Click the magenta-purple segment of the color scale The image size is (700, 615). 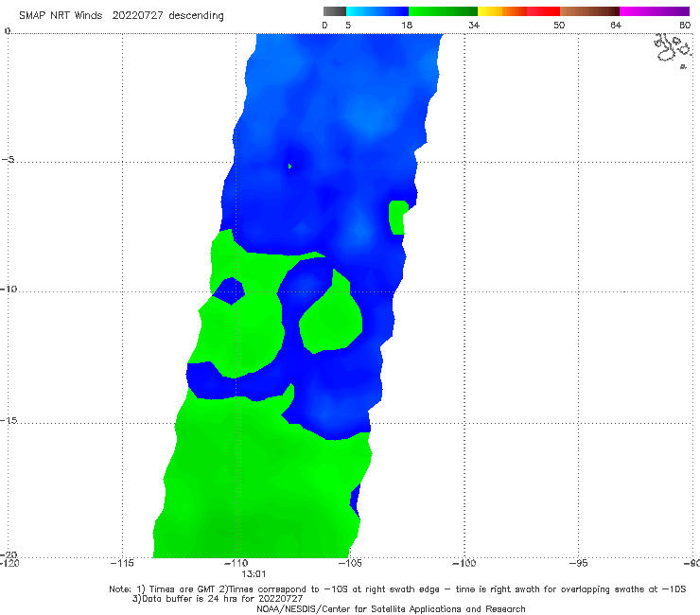click(x=655, y=11)
